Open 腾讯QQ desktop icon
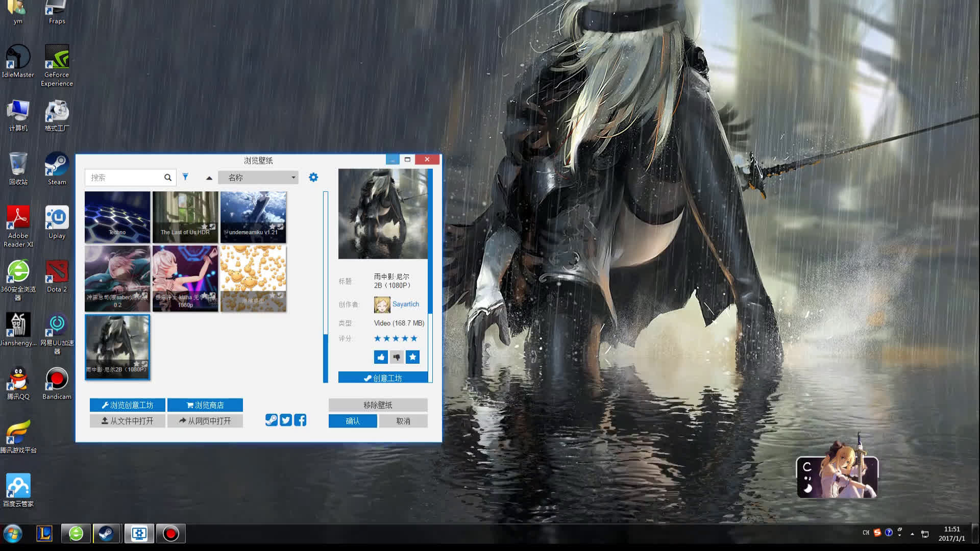Viewport: 980px width, 551px height. pyautogui.click(x=18, y=383)
